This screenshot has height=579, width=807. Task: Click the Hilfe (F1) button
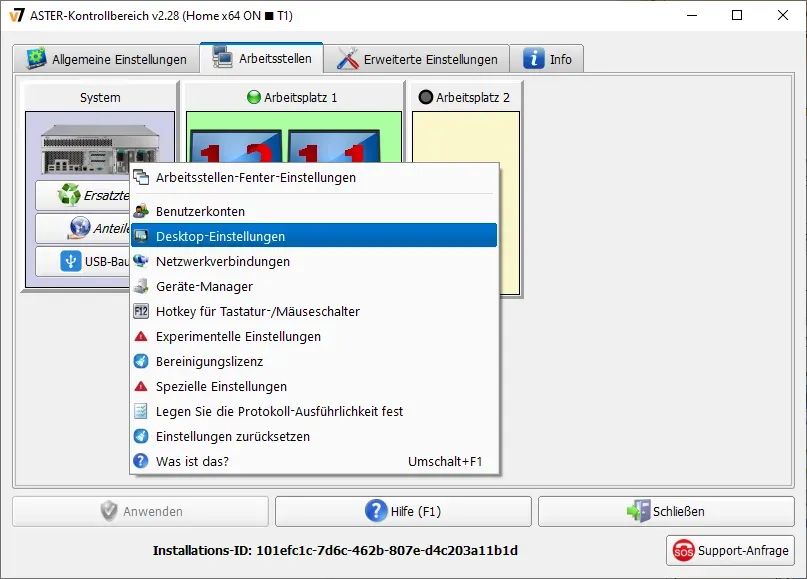point(403,511)
